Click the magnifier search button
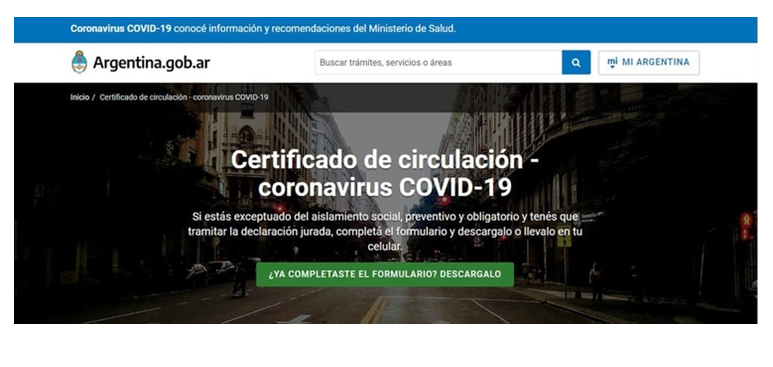 (576, 63)
